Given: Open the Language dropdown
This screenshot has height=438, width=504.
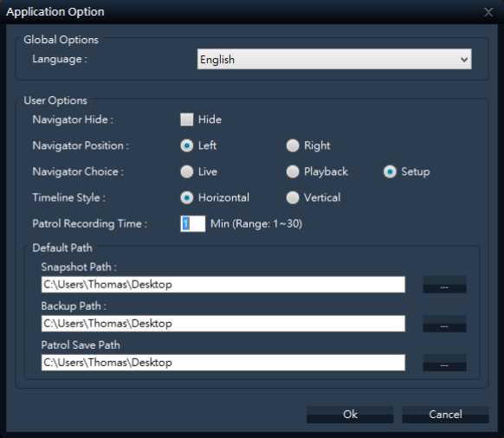Looking at the screenshot, I should (x=334, y=59).
